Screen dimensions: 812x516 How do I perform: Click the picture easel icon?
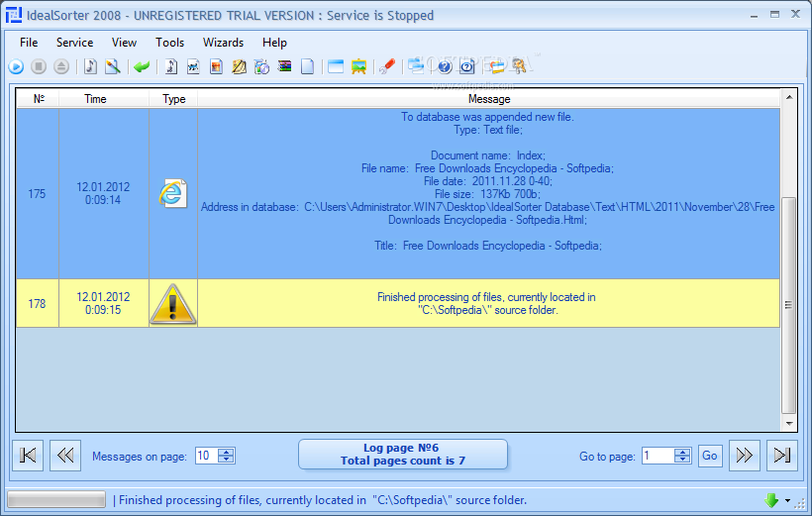click(358, 66)
